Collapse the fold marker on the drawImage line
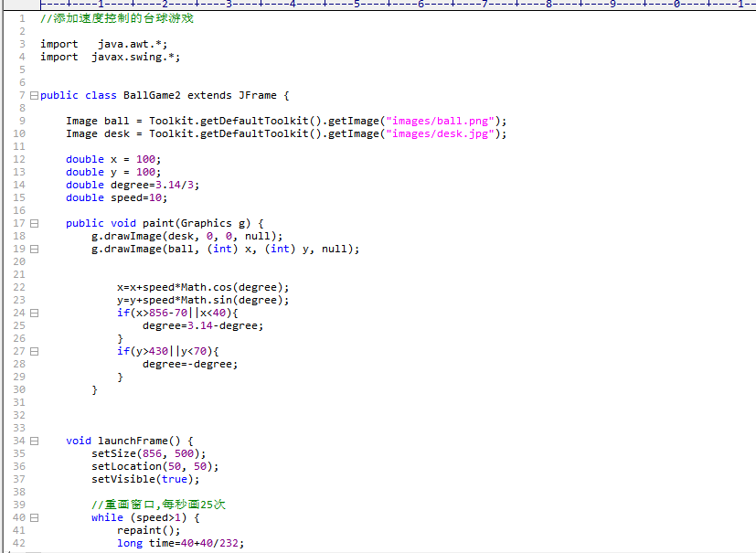The image size is (756, 553). click(x=33, y=248)
